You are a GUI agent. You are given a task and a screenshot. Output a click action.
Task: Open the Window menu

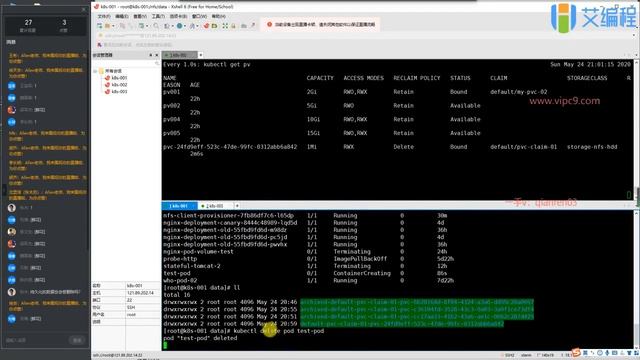click(199, 16)
